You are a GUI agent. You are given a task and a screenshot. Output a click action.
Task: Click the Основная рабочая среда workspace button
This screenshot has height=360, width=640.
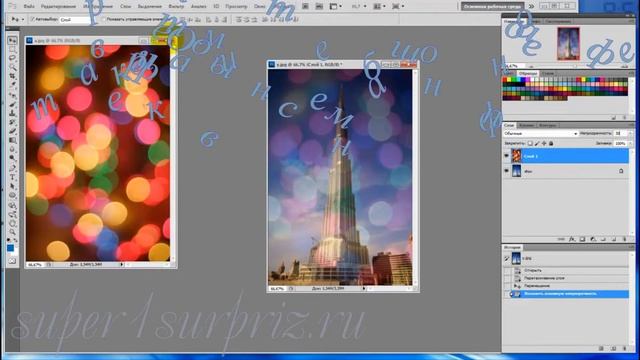492,7
